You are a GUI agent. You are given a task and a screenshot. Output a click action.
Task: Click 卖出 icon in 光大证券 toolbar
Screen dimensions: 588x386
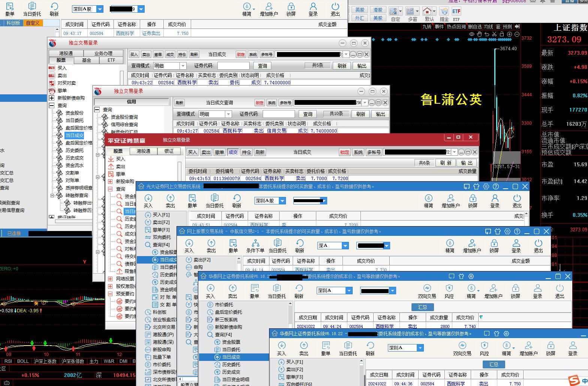[170, 201]
